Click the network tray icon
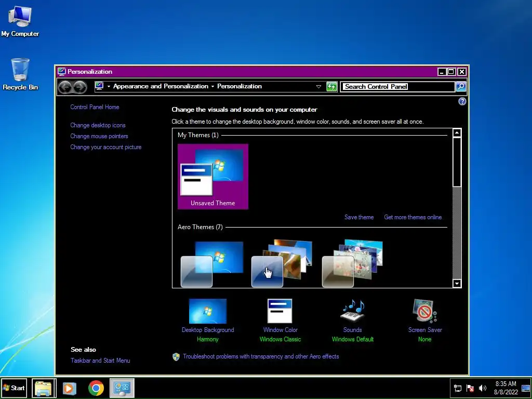Image resolution: width=532 pixels, height=399 pixels. point(458,388)
